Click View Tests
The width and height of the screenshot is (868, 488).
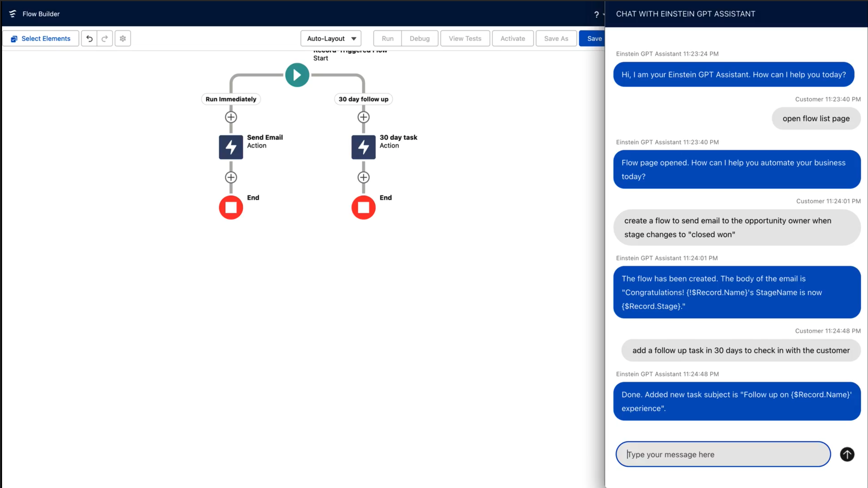465,38
